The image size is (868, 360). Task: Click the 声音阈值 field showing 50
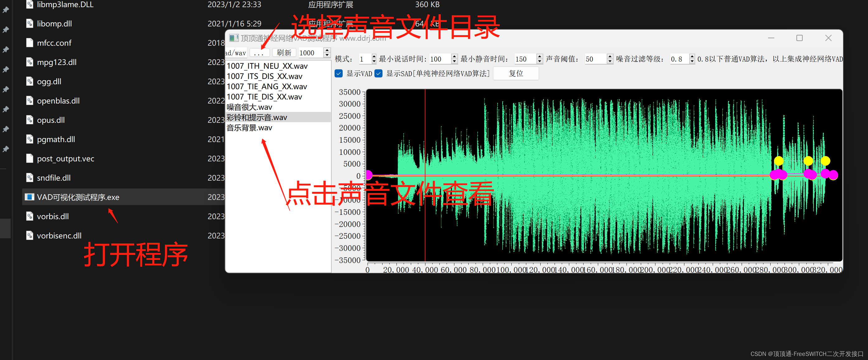[x=595, y=59]
